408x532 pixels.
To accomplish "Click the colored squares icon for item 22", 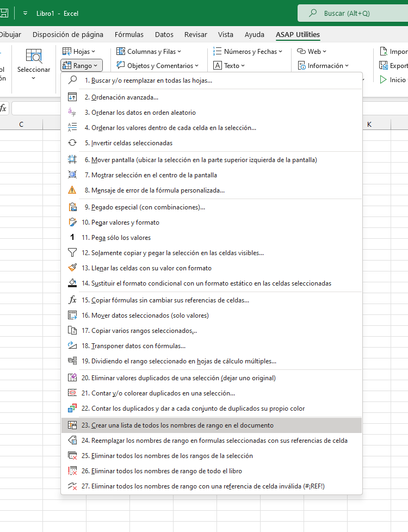I will point(72,408).
